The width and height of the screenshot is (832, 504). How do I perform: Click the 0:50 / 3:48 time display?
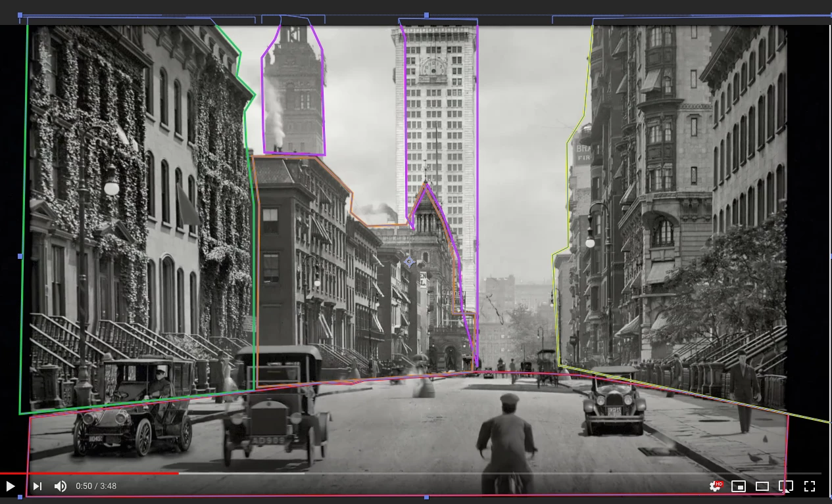click(96, 486)
